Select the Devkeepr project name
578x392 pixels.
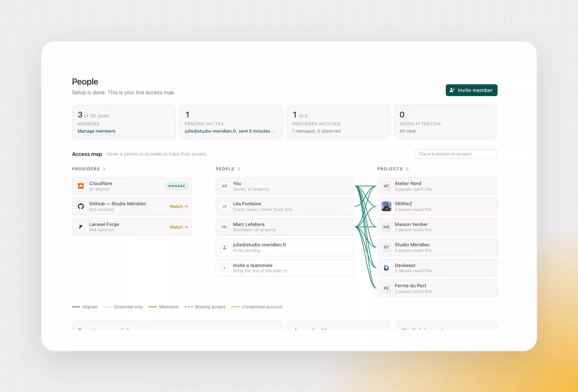pyautogui.click(x=405, y=265)
